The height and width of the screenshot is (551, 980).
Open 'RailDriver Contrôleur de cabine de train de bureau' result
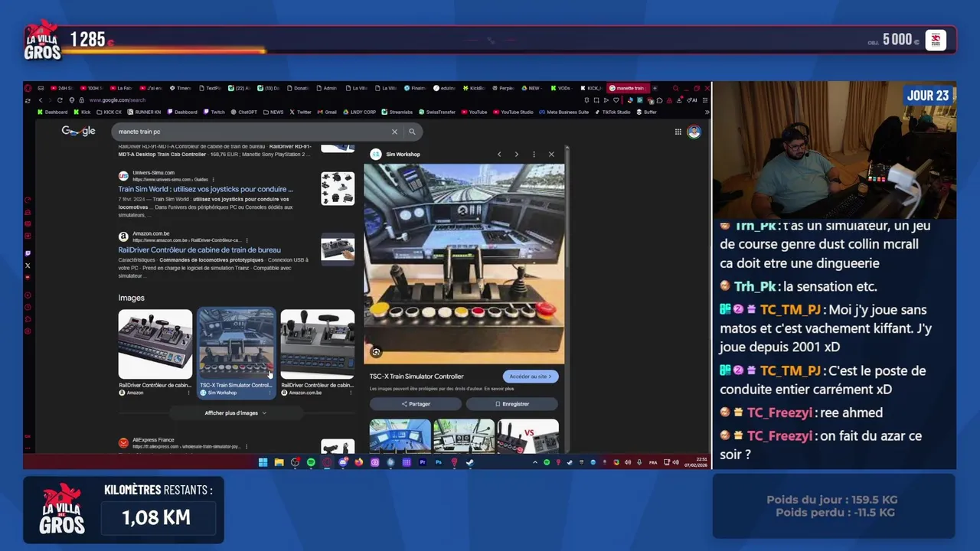(199, 249)
